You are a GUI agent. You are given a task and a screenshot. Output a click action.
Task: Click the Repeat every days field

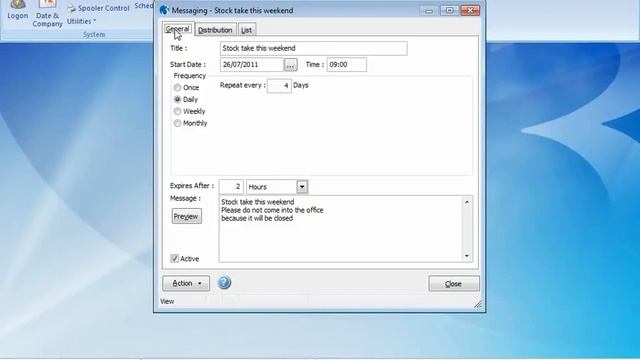click(x=279, y=85)
